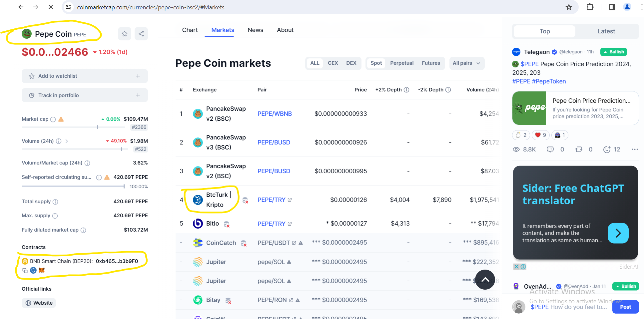Open the browser side panel icon
The height and width of the screenshot is (319, 644).
(x=612, y=7)
